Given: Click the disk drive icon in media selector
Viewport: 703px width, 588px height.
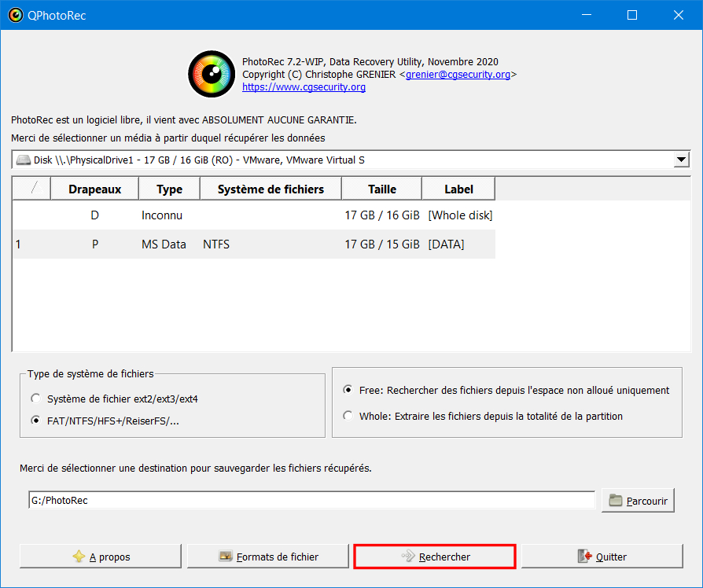Looking at the screenshot, I should [24, 160].
